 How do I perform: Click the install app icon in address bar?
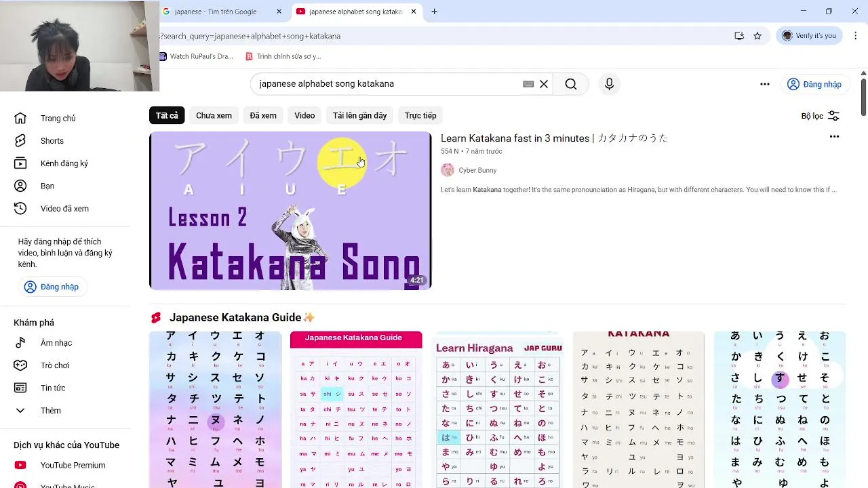click(739, 36)
